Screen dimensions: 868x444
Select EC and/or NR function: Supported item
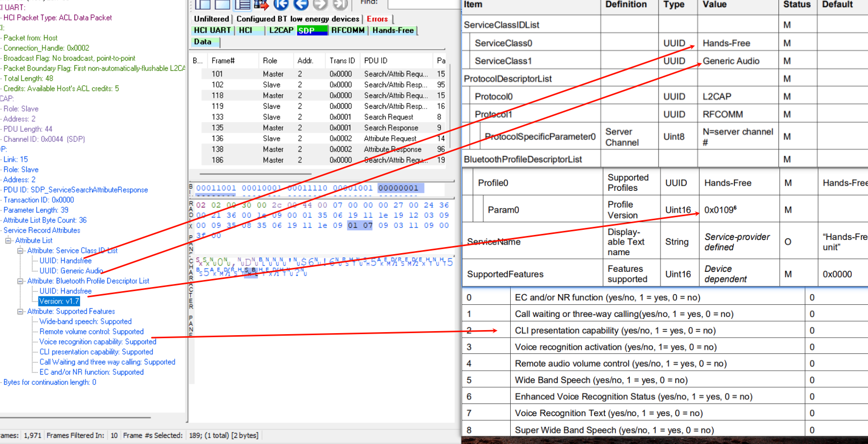click(x=92, y=372)
